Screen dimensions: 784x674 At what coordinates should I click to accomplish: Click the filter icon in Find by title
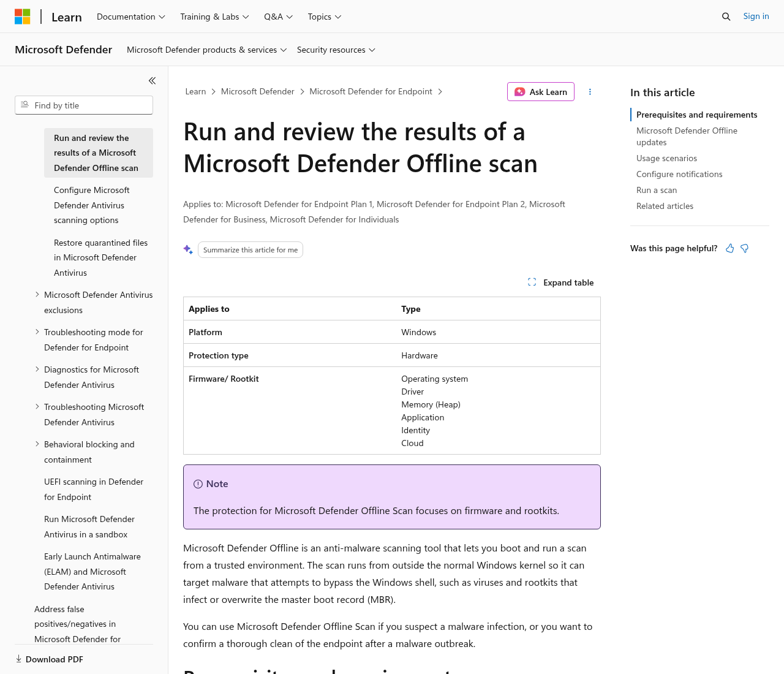(25, 105)
